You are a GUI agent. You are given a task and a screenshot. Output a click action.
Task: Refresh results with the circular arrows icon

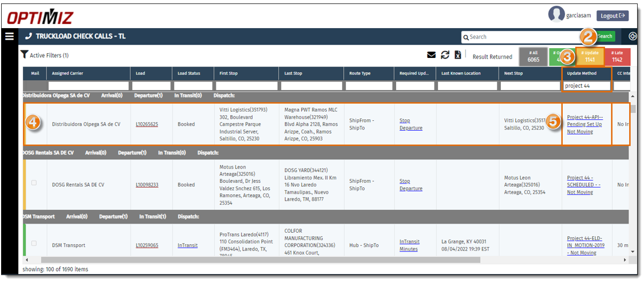tap(445, 55)
